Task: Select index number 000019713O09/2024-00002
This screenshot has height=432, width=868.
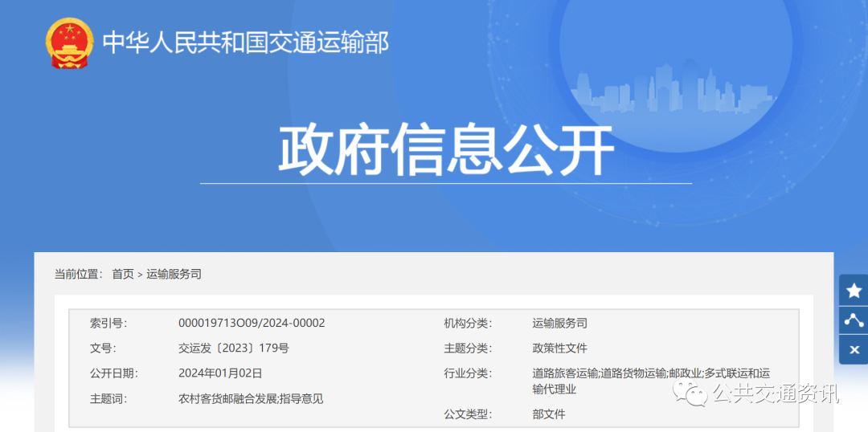Action: [252, 323]
